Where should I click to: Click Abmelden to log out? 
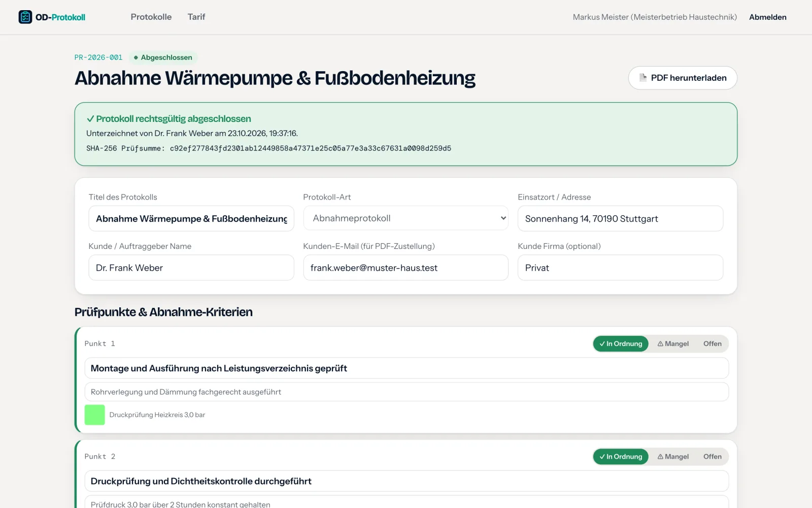[x=768, y=17]
